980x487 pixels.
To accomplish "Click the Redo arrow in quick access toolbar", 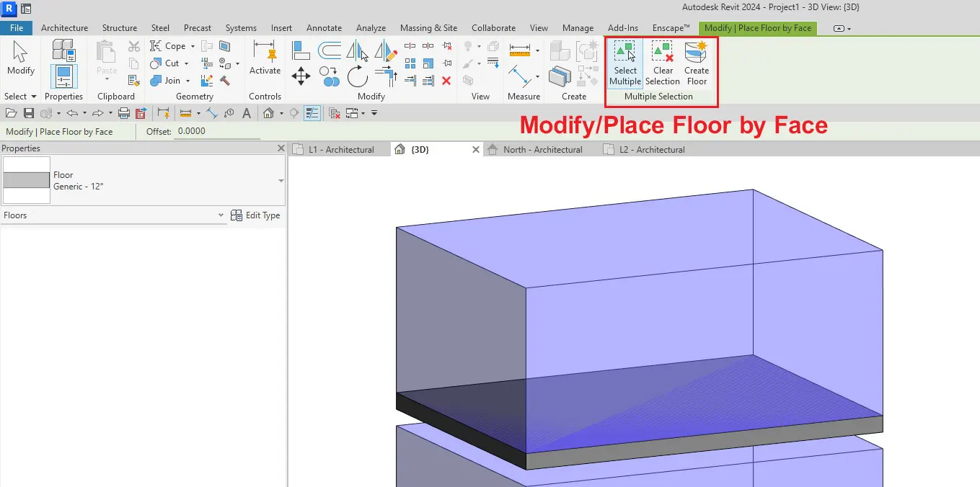I will (98, 113).
